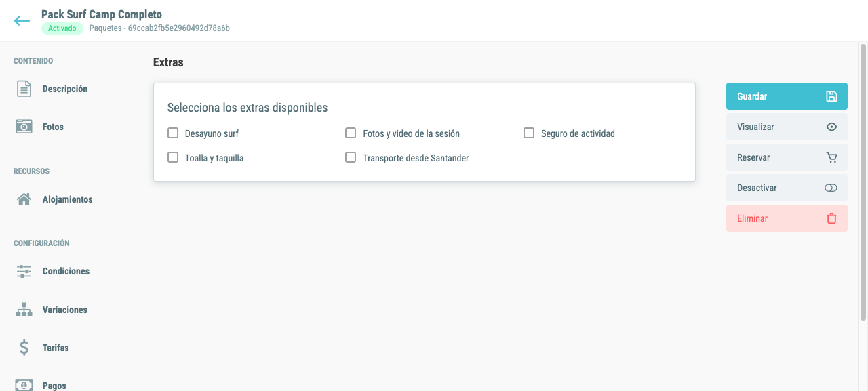Delete the package with Eliminar
868x391 pixels.
(787, 218)
